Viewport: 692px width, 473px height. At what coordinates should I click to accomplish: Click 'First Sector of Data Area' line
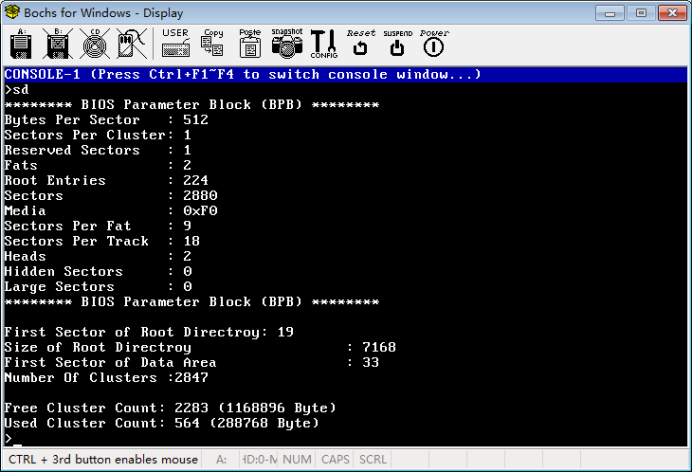point(192,363)
